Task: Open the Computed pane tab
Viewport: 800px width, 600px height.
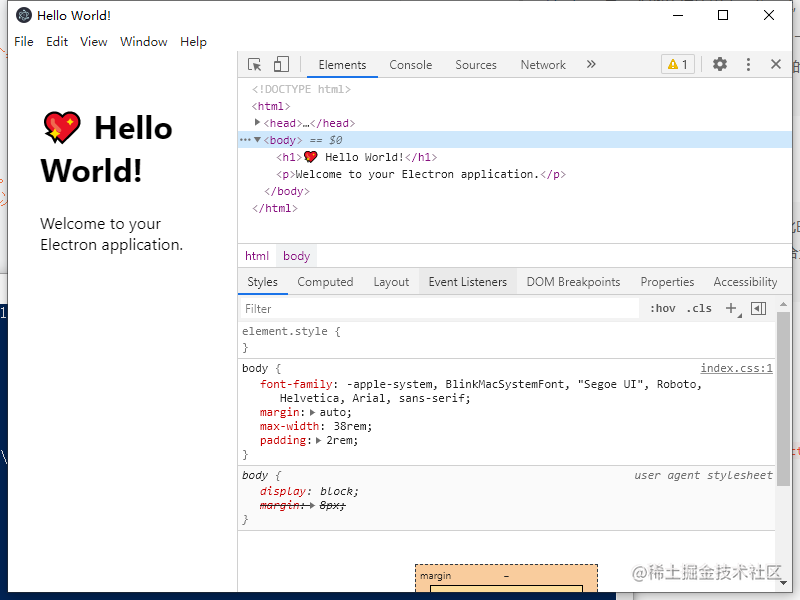Action: point(325,282)
